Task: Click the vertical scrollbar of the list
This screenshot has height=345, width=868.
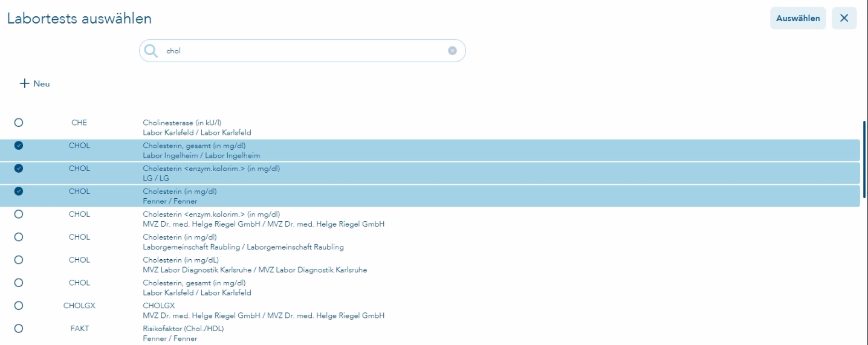Action: [864, 159]
